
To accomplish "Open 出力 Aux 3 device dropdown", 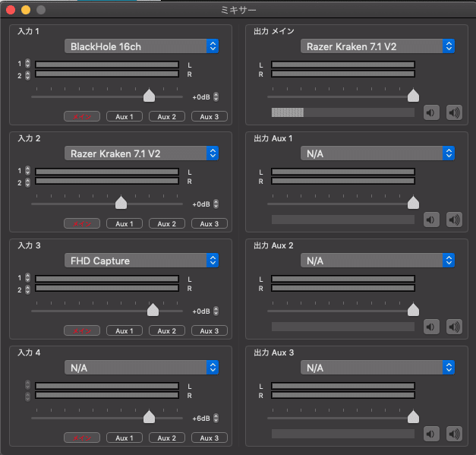I will (x=377, y=368).
